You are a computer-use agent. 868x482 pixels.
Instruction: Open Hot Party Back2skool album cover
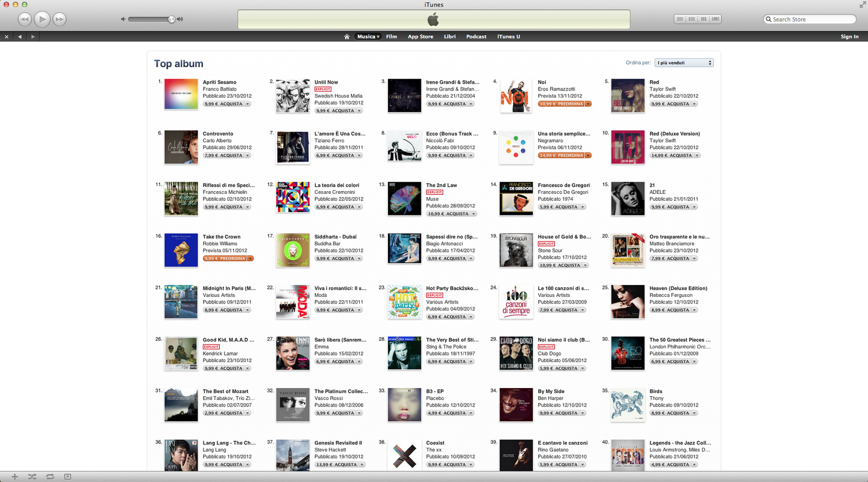405,302
